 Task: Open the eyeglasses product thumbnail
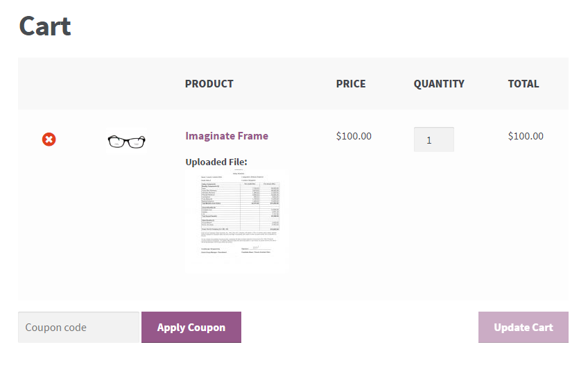(x=126, y=142)
